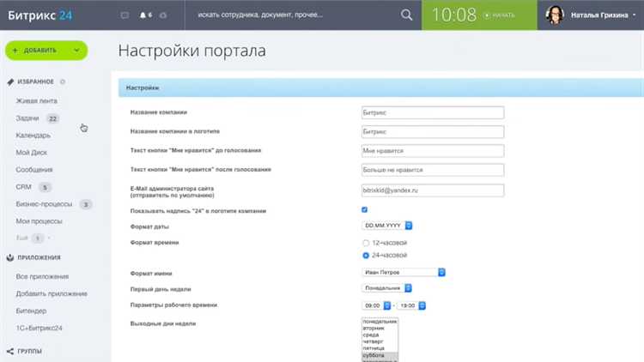Click the Название компании input field

[433, 112]
